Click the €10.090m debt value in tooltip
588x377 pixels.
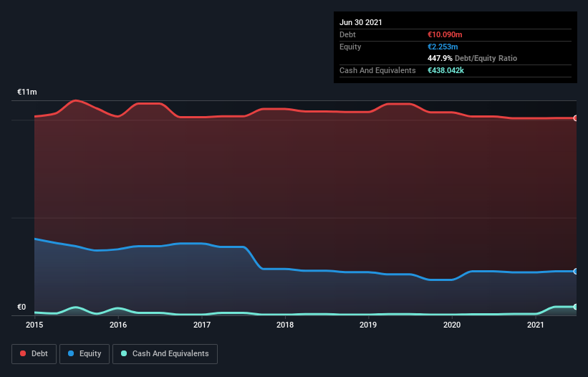pyautogui.click(x=445, y=34)
